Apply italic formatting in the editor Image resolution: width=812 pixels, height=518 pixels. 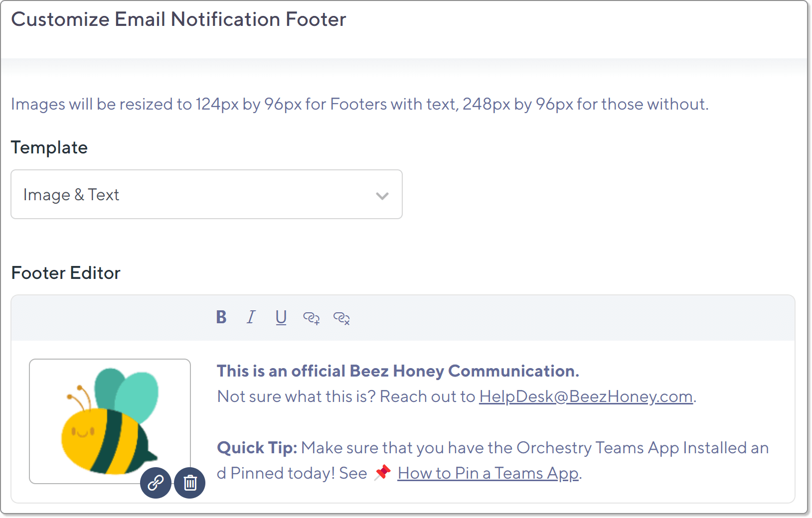pyautogui.click(x=251, y=317)
